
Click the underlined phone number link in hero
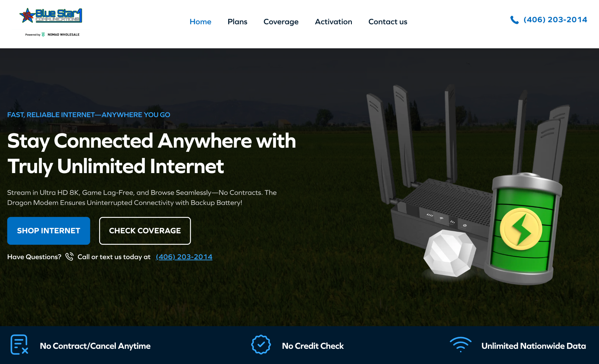click(x=184, y=257)
